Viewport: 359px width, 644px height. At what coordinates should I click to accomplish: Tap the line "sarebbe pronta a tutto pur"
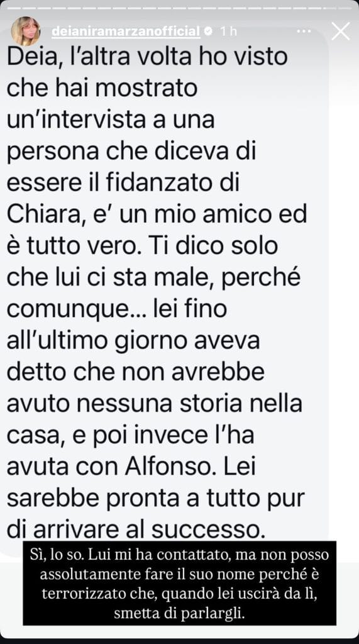coord(156,499)
